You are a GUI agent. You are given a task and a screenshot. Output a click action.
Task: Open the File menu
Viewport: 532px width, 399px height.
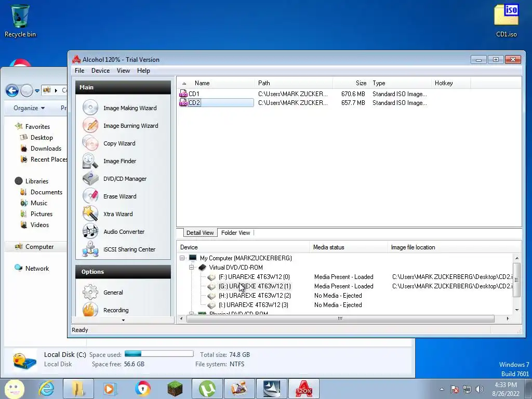(79, 71)
